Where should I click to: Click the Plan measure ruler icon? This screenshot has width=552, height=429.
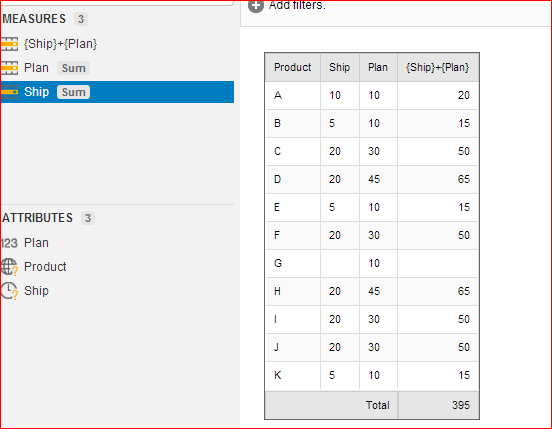(9, 68)
